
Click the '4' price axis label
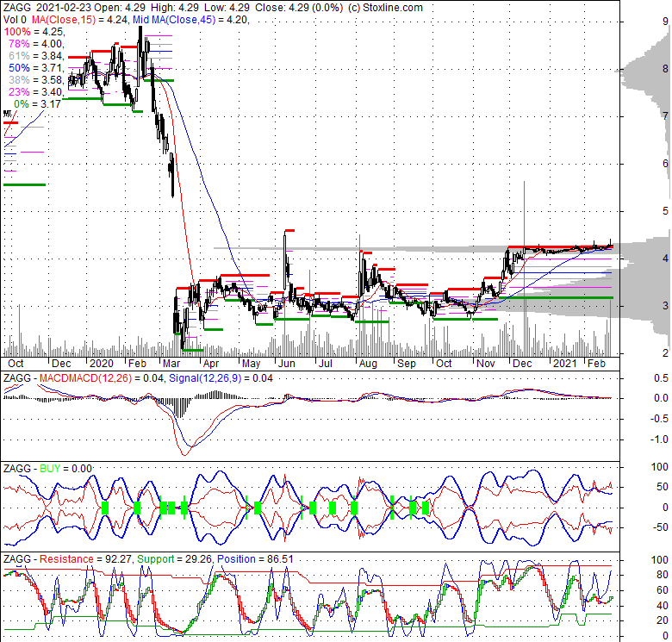click(665, 259)
